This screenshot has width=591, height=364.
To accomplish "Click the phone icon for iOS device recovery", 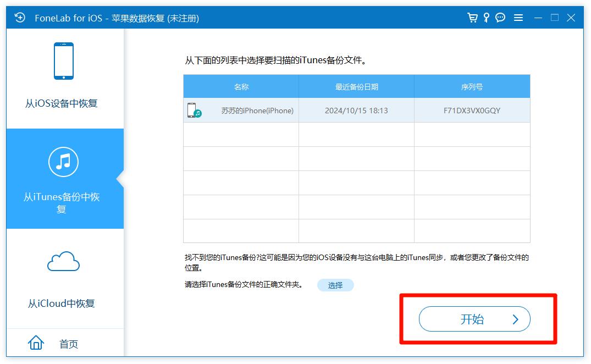I will (64, 61).
